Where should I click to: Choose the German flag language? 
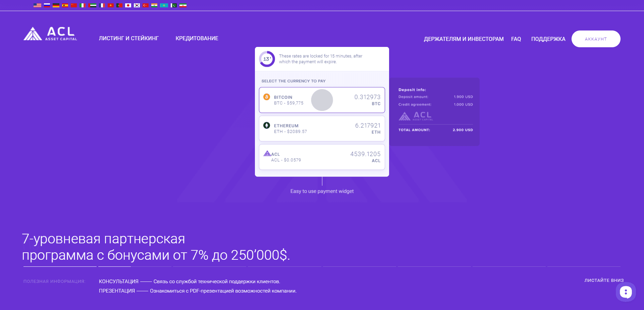[x=56, y=5]
